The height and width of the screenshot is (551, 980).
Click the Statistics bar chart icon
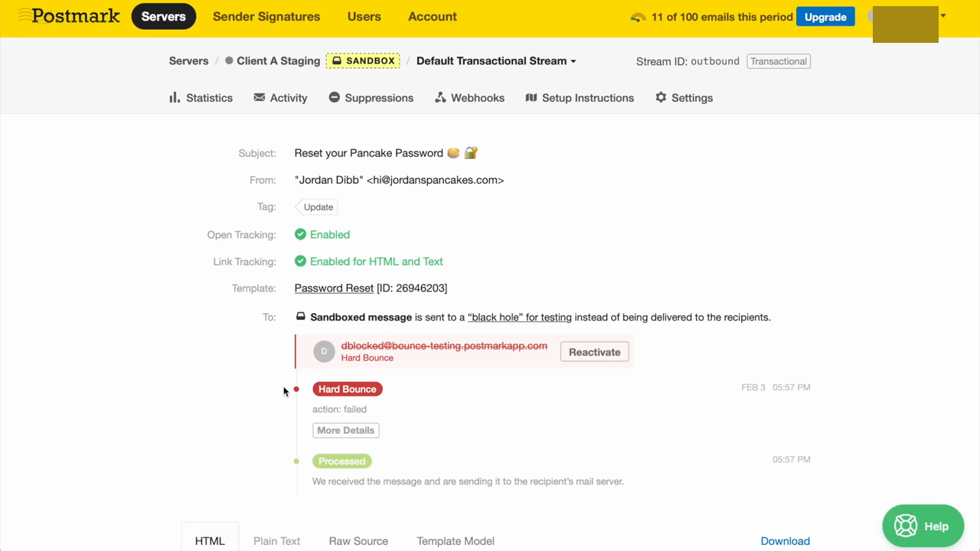pyautogui.click(x=175, y=97)
